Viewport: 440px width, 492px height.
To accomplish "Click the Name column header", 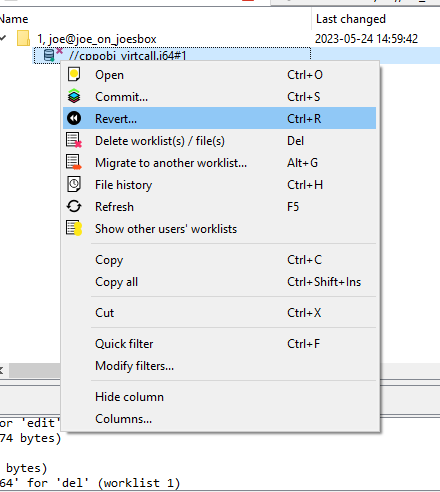I will [x=155, y=19].
